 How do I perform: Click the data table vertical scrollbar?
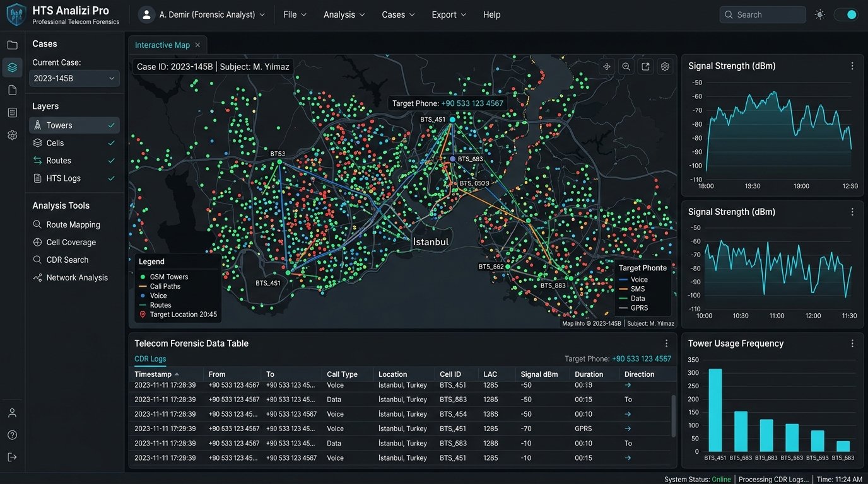tap(673, 416)
